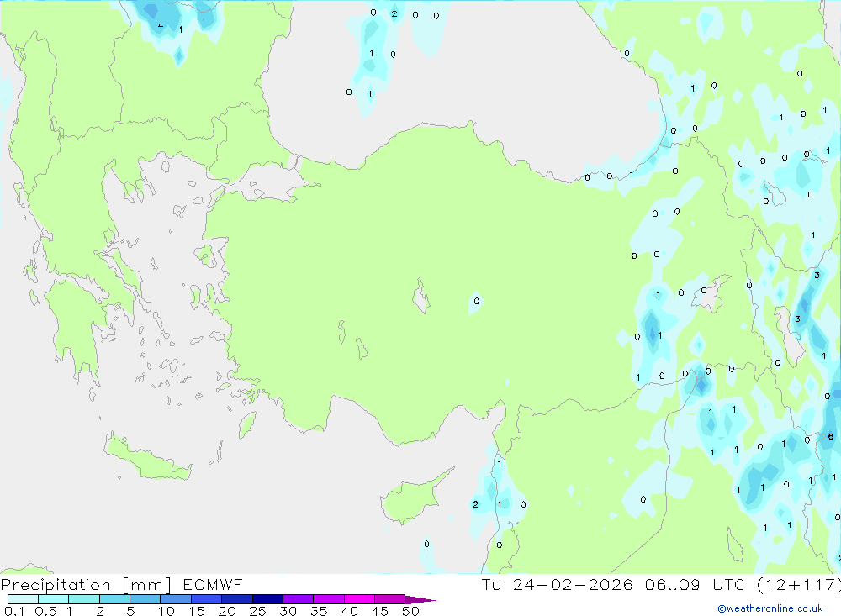841x616 pixels.
Task: Click the legend label '0.1'
Action: pos(14,611)
